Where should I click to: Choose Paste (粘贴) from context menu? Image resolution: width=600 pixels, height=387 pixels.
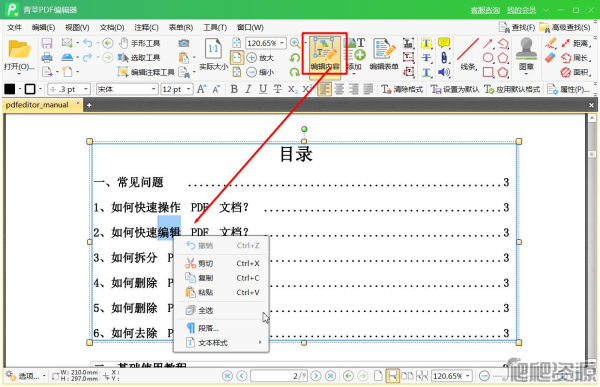[222, 292]
